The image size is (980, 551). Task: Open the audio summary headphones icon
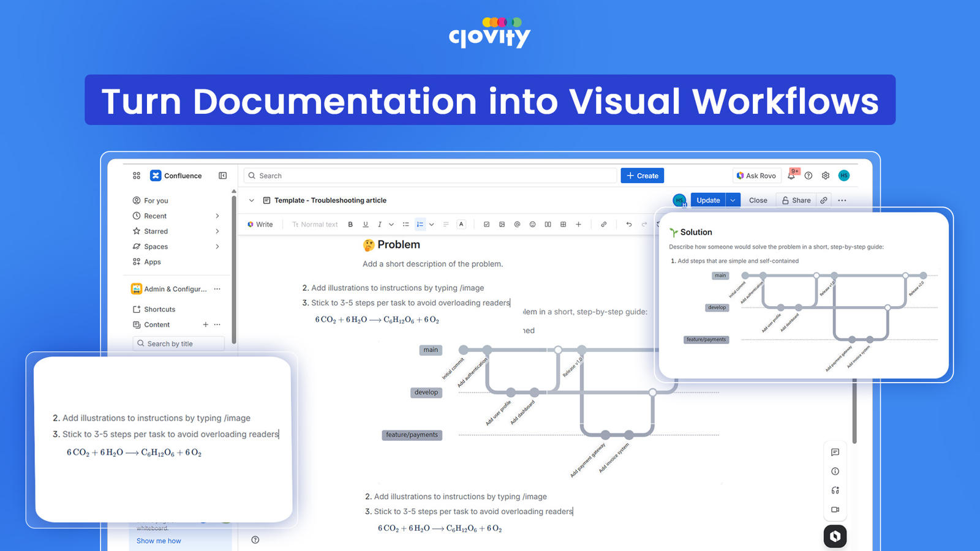click(x=835, y=490)
